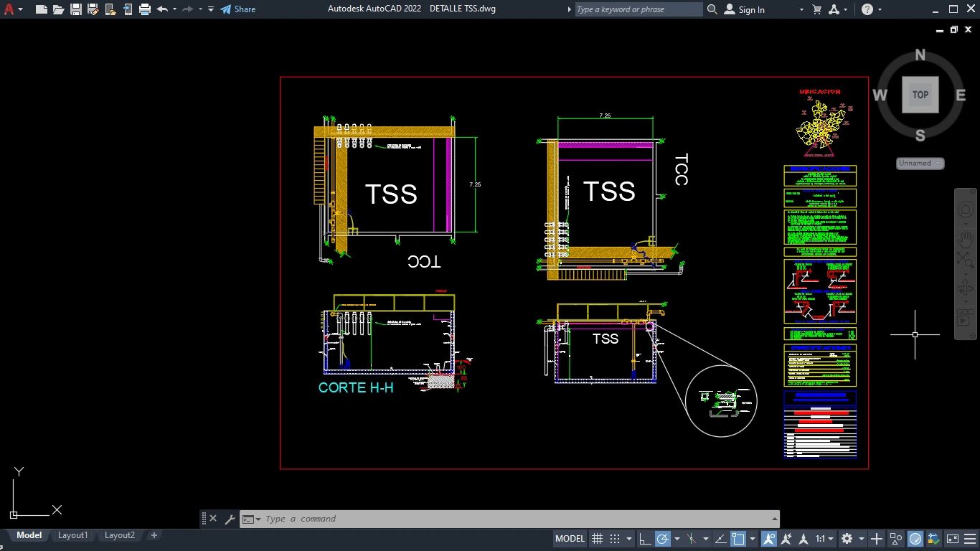Expand the annotation scale 1:1 dropdown
This screenshot has width=980, height=551.
pyautogui.click(x=824, y=539)
